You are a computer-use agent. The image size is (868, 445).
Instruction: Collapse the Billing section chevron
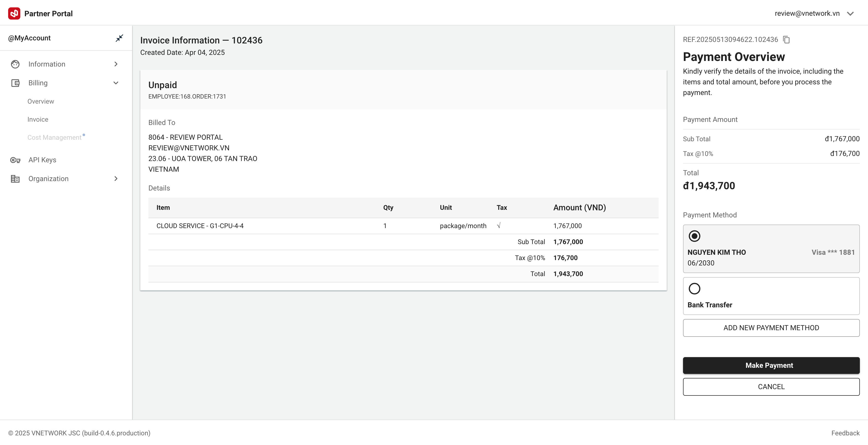(116, 83)
